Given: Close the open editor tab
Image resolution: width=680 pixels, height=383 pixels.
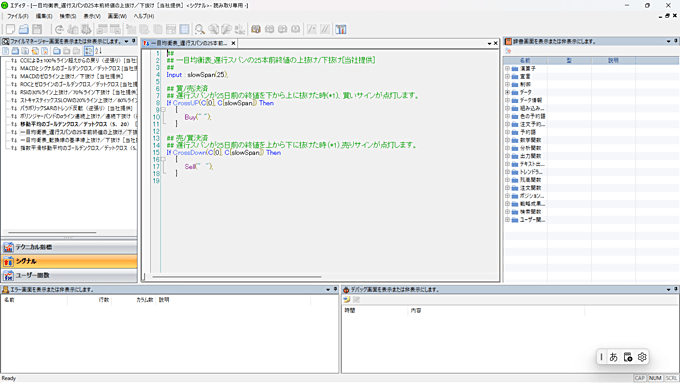Looking at the screenshot, I should pyautogui.click(x=233, y=43).
